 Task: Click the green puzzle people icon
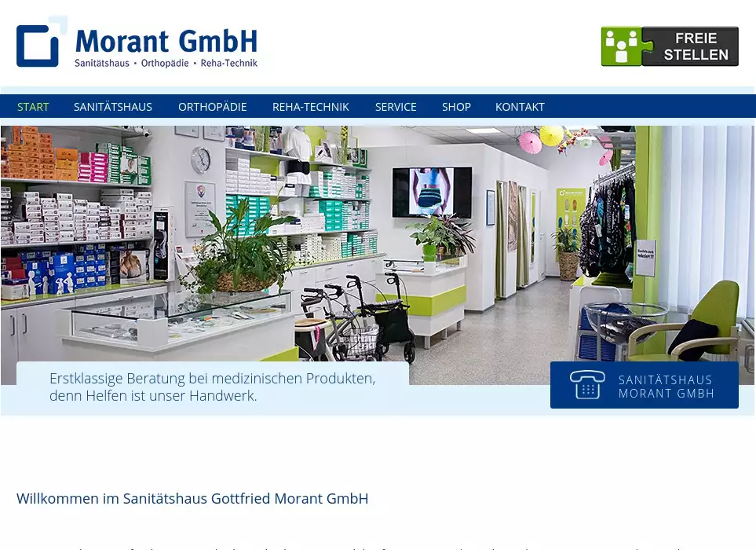621,46
